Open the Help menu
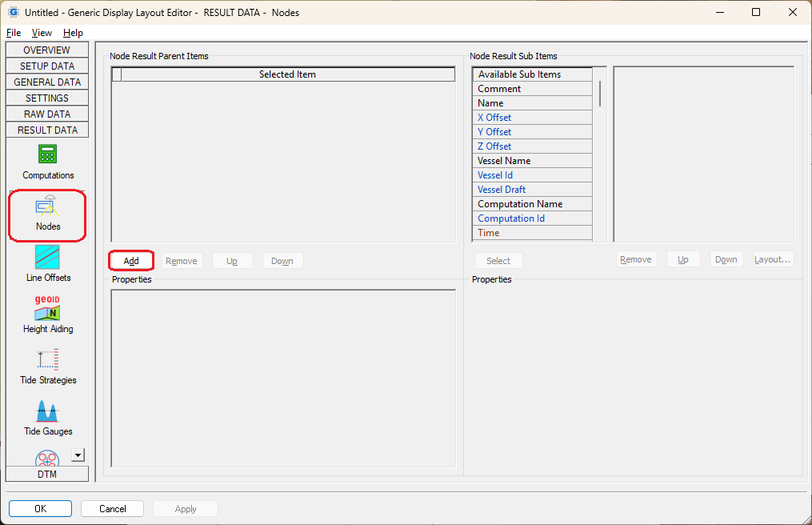Viewport: 812px width, 525px height. (x=73, y=33)
